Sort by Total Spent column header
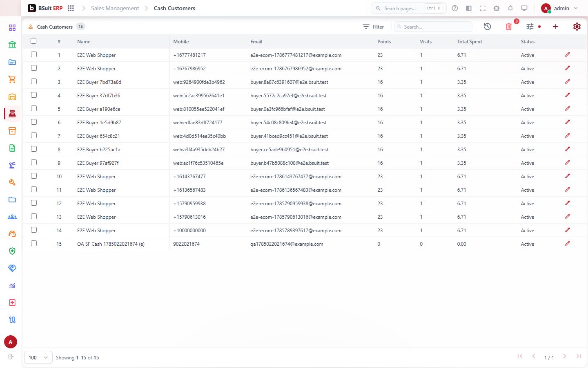The width and height of the screenshot is (588, 368). [x=470, y=42]
